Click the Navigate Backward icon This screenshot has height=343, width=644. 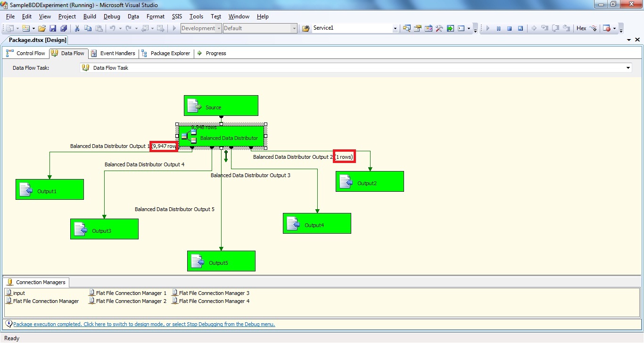click(145, 28)
